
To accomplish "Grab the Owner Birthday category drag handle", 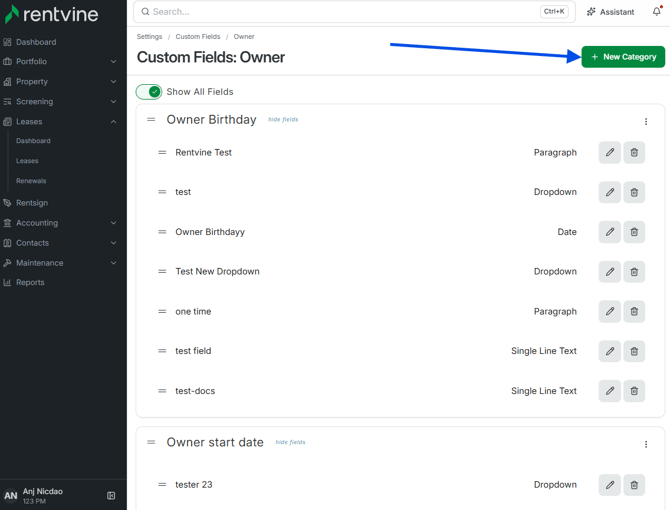I will (x=151, y=120).
